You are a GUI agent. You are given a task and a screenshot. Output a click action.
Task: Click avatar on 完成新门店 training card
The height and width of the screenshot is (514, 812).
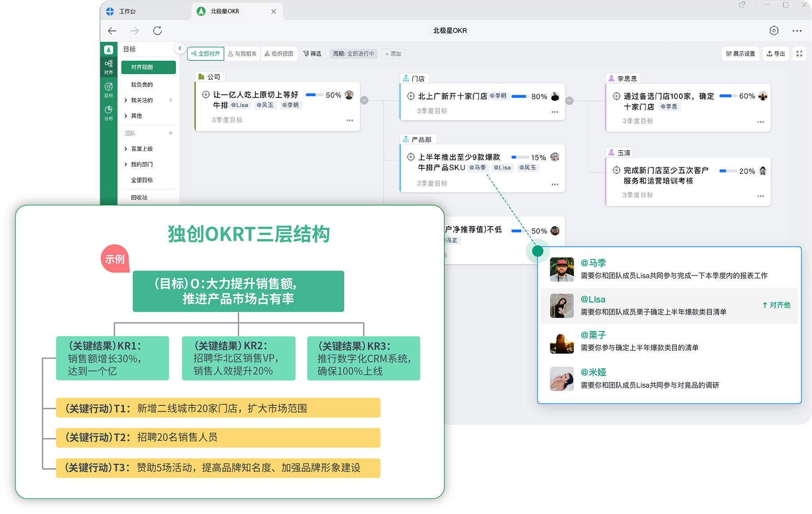pyautogui.click(x=763, y=171)
